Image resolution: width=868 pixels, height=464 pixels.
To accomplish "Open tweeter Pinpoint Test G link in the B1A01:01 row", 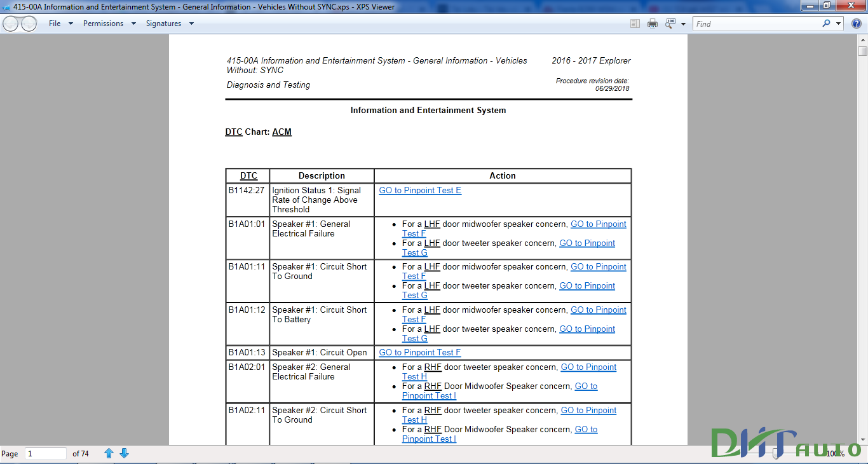I will pos(587,243).
